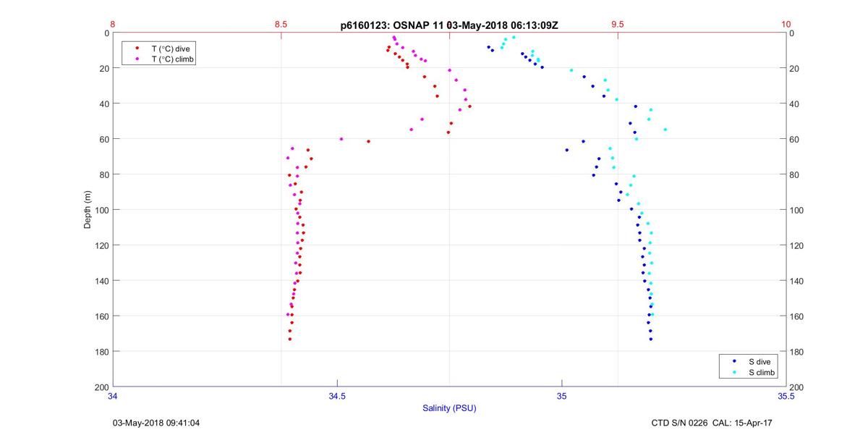The image size is (868, 435).
Task: Click the right axis depth tick 180
Action: 796,352
